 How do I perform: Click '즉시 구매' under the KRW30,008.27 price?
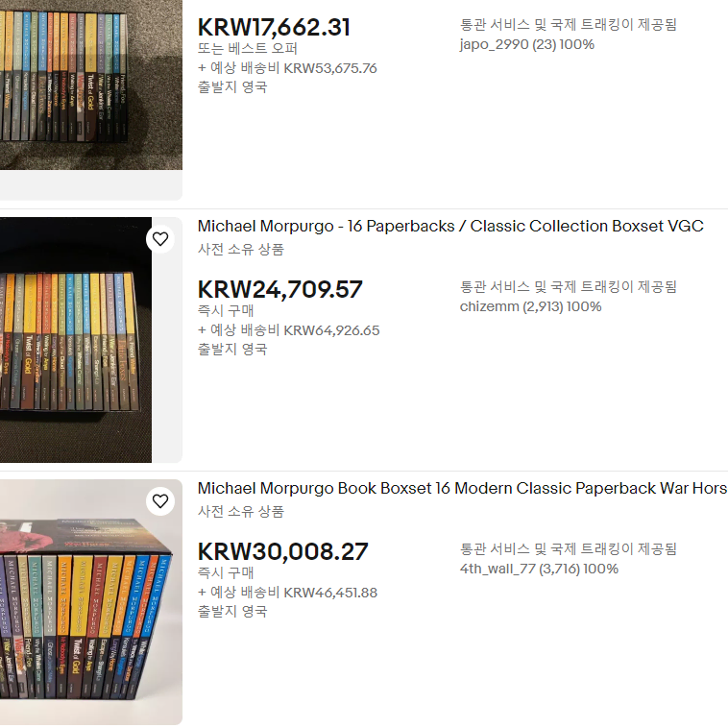pyautogui.click(x=226, y=573)
